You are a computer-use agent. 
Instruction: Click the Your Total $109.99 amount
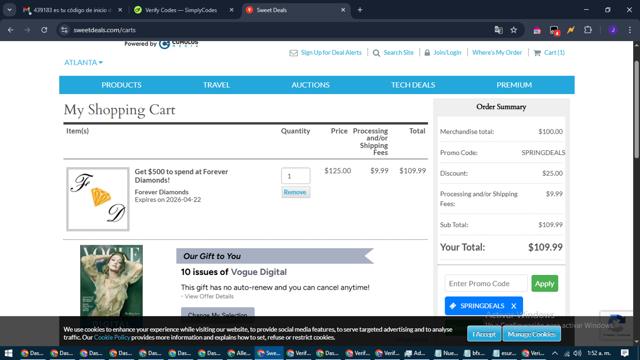pos(545,247)
